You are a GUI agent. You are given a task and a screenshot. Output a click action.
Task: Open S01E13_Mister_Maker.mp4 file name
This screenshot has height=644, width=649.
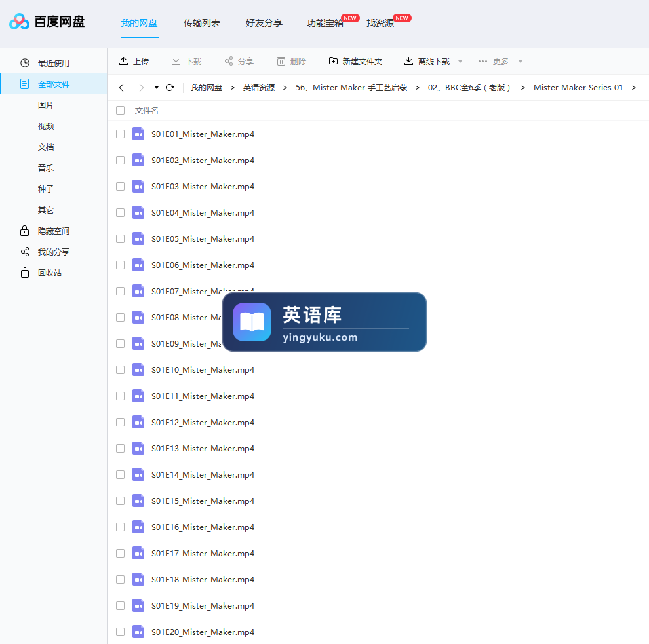pos(203,448)
